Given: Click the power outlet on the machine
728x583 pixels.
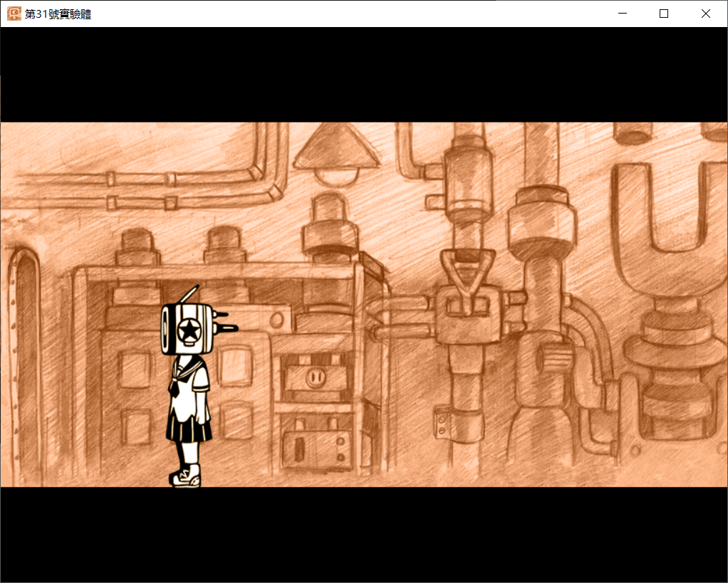Looking at the screenshot, I should (x=316, y=377).
